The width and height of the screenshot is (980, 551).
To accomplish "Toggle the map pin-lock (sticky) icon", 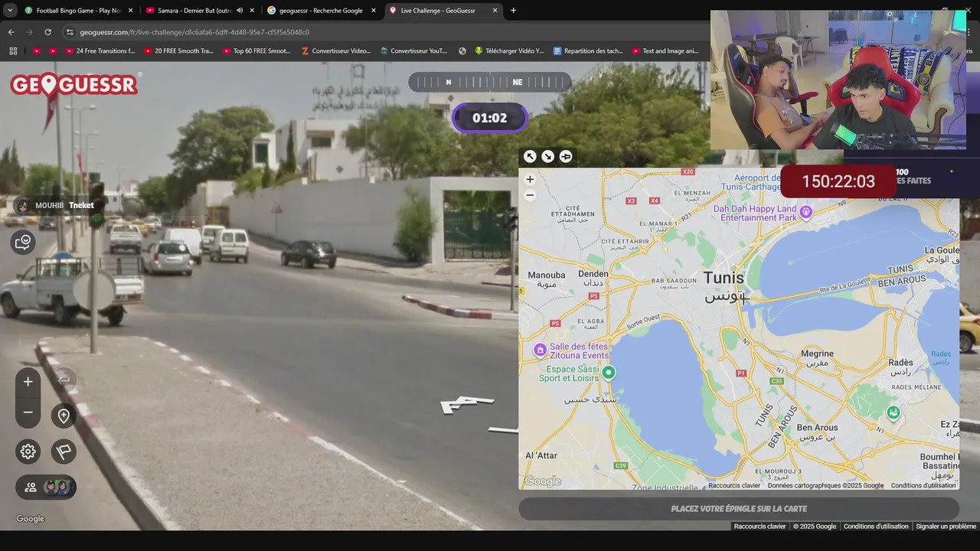I will click(566, 156).
